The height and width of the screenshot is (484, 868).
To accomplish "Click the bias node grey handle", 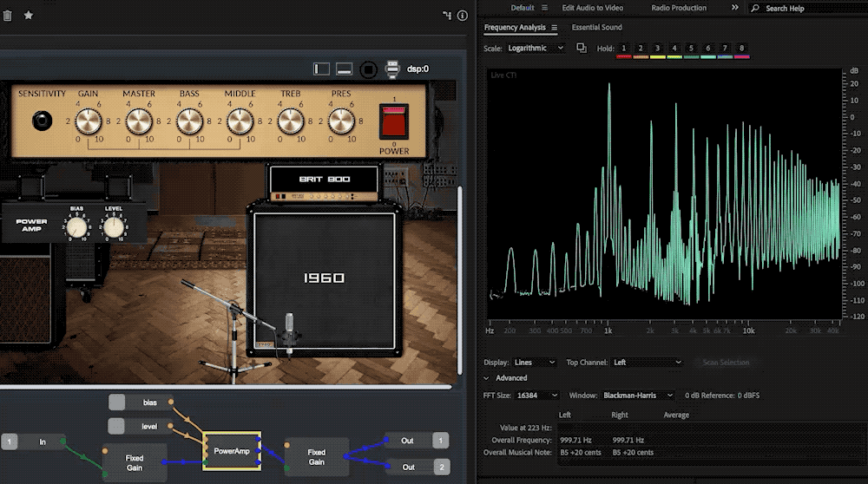I will click(x=116, y=402).
